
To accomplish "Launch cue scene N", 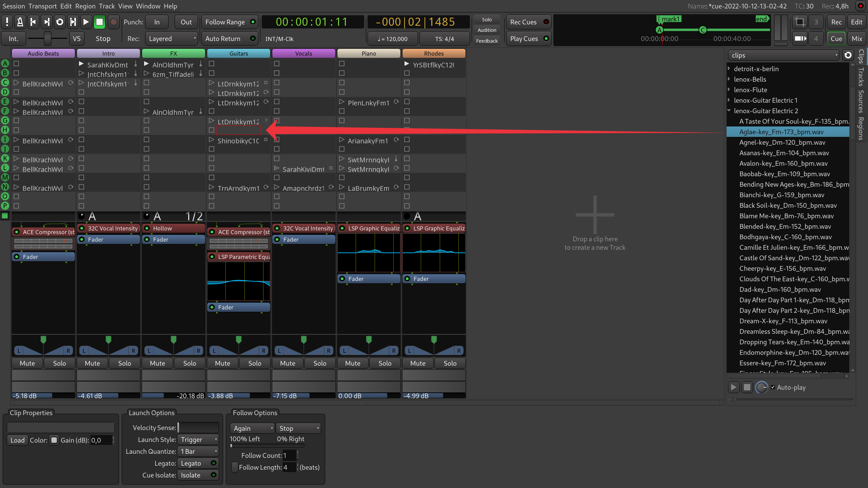I will click(5, 187).
